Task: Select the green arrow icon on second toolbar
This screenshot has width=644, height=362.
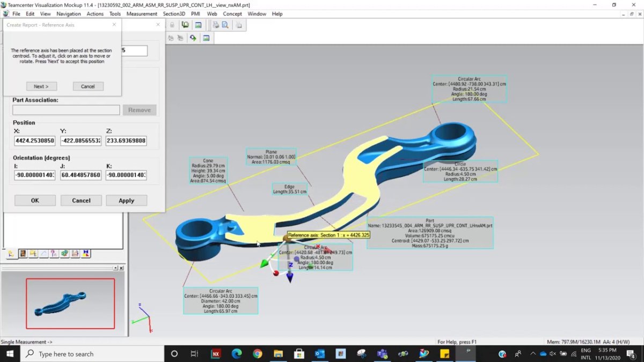Action: [x=193, y=38]
